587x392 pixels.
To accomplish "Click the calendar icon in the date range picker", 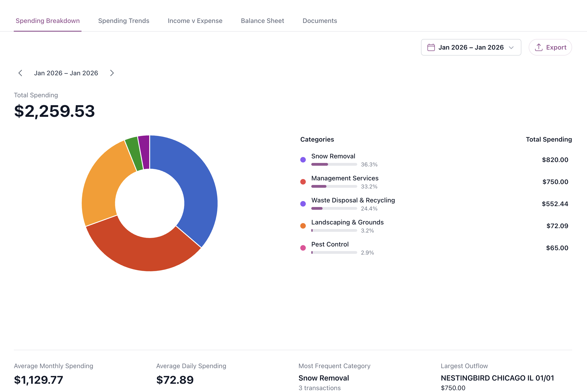I will tap(431, 47).
